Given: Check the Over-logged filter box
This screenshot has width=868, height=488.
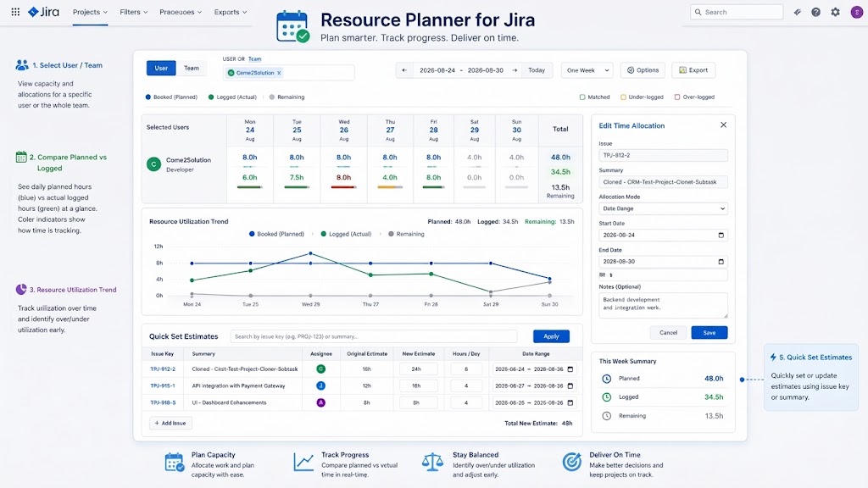Looking at the screenshot, I should 677,97.
